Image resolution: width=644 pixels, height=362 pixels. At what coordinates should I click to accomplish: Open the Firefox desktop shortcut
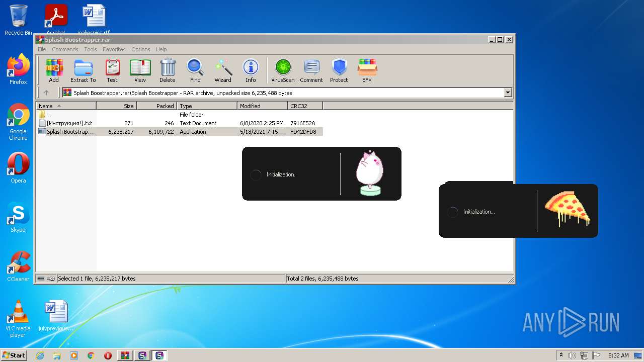coord(18,69)
